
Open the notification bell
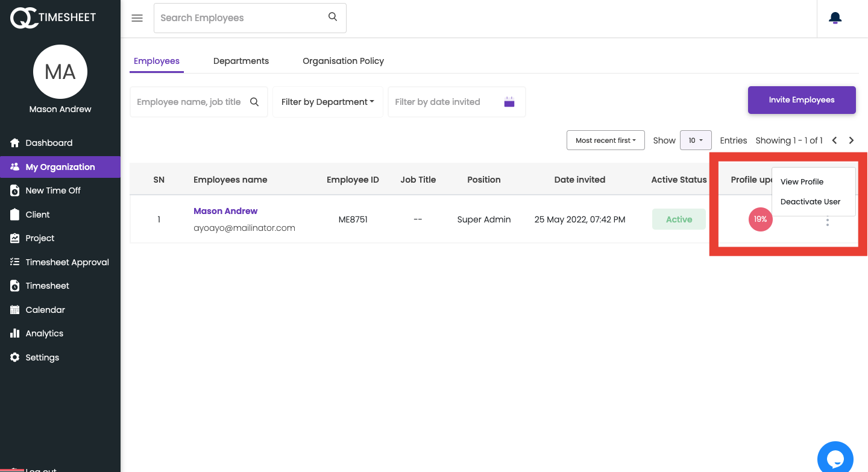(x=835, y=17)
